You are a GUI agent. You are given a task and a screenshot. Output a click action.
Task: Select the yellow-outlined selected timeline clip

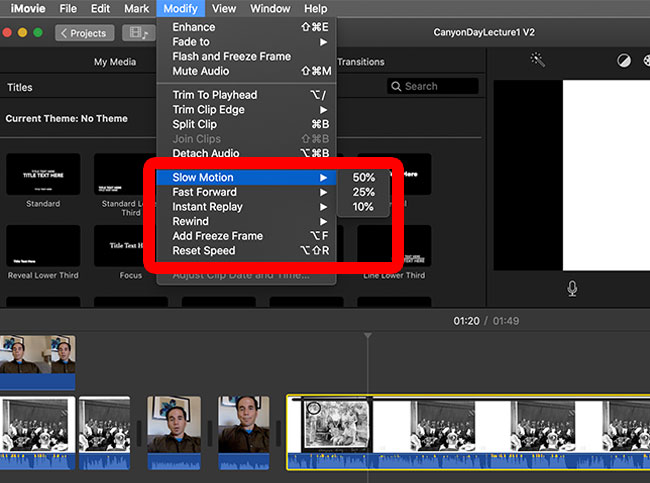468,432
